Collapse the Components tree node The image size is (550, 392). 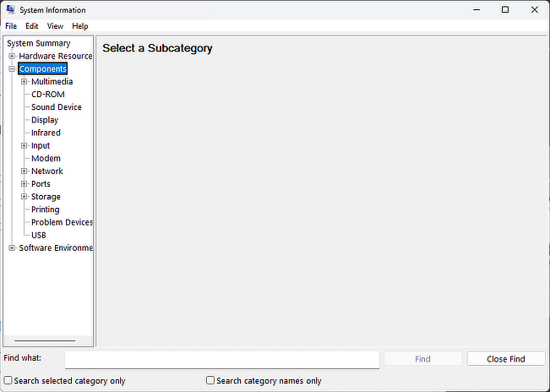pos(12,69)
